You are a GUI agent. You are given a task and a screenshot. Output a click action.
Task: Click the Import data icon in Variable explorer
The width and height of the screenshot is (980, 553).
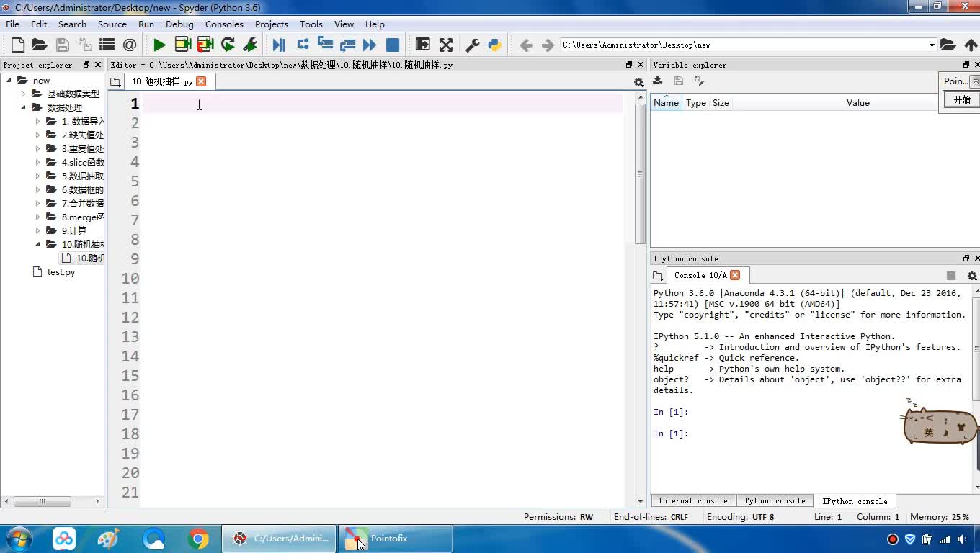point(658,81)
